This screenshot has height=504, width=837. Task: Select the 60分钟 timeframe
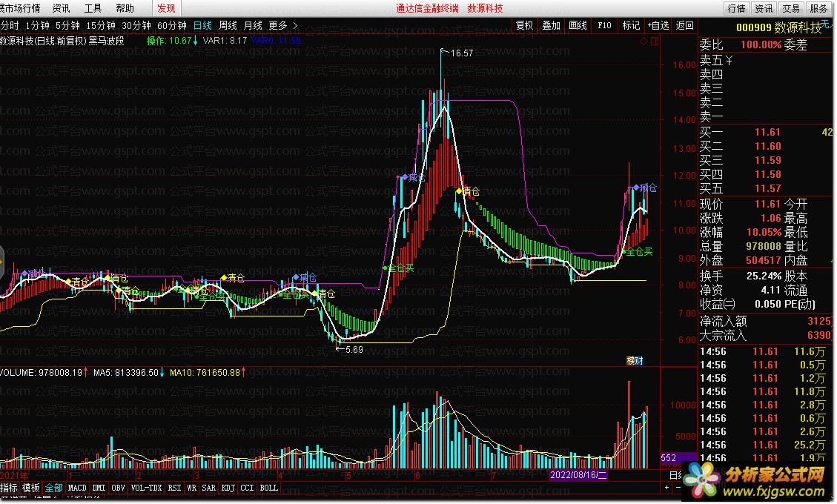(172, 26)
